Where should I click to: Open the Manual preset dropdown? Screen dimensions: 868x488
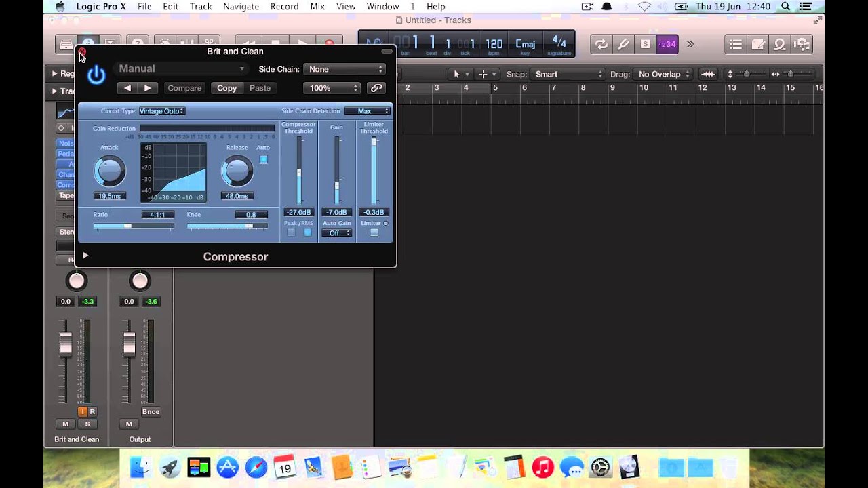(x=181, y=68)
